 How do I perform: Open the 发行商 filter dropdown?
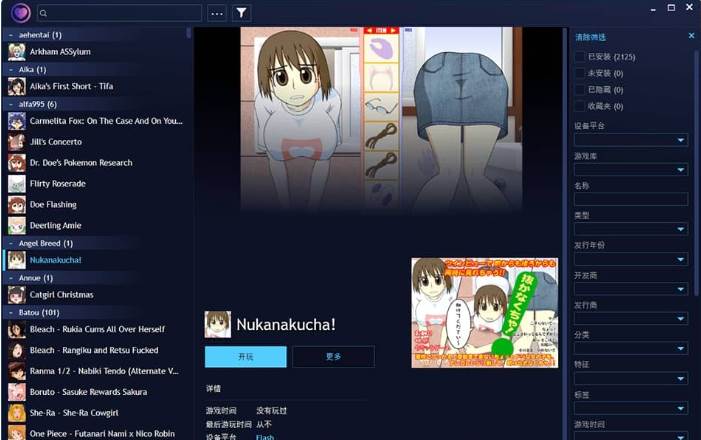(x=631, y=318)
